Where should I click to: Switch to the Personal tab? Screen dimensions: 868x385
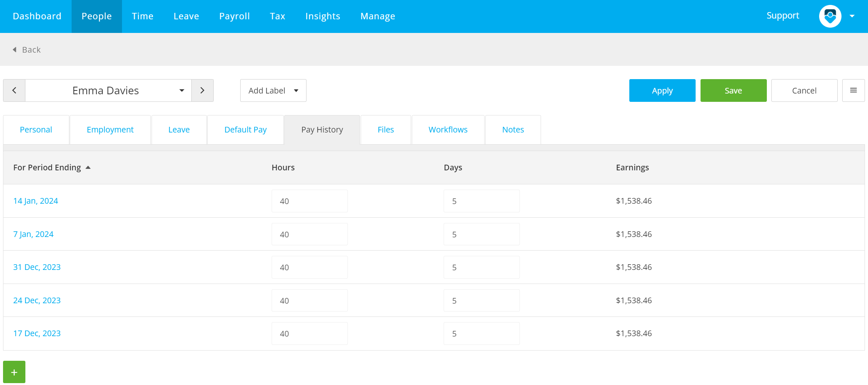pyautogui.click(x=36, y=129)
